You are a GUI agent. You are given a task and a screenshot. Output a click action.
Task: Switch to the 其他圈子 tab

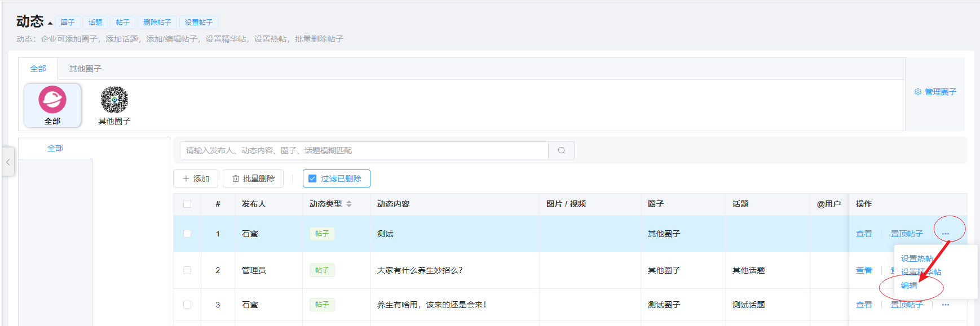pos(85,69)
